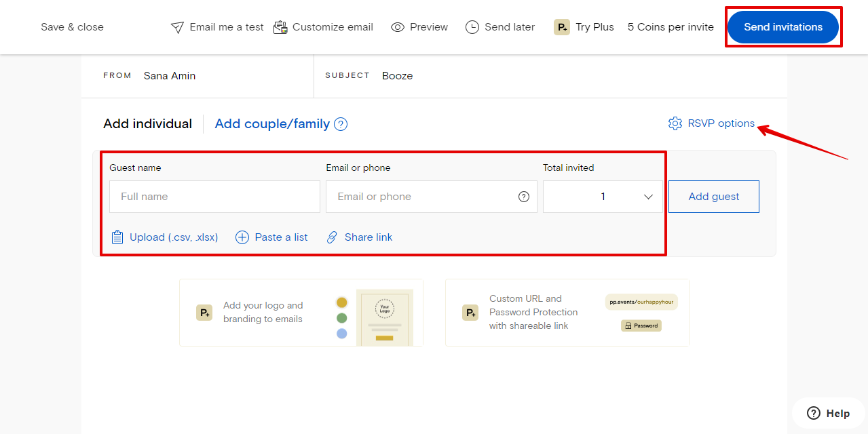This screenshot has width=868, height=434.
Task: Switch to Add individual tab
Action: [147, 124]
